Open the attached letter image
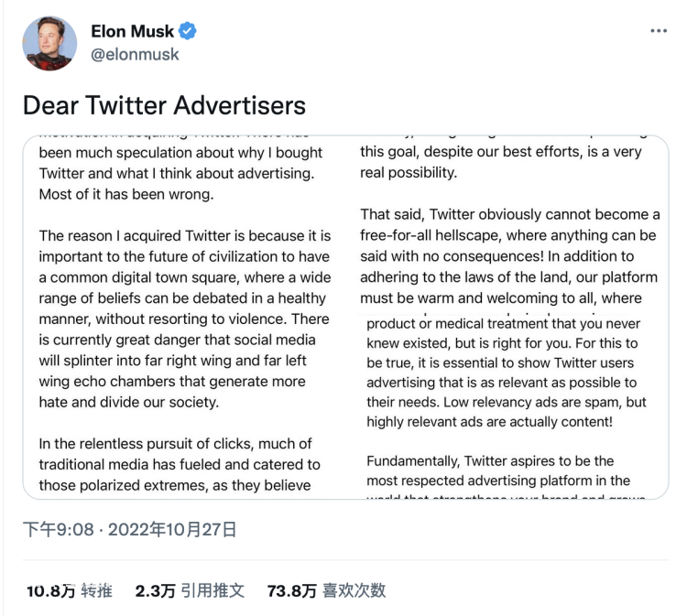The height and width of the screenshot is (616, 687). click(x=345, y=317)
